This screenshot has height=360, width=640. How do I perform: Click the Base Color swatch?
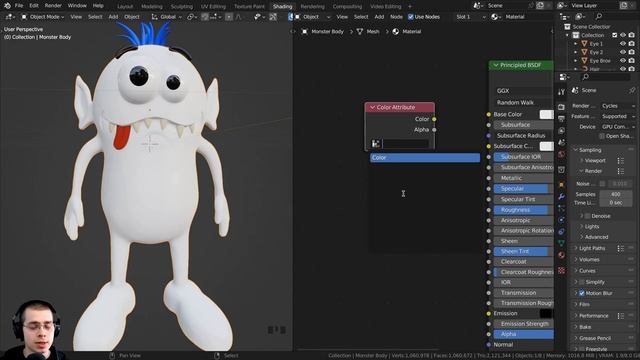[547, 115]
